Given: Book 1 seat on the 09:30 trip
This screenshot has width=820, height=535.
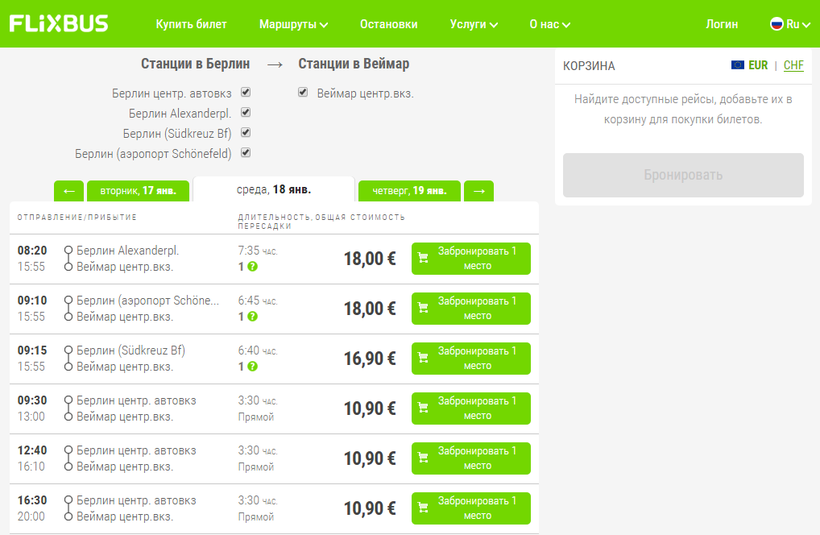Looking at the screenshot, I should pos(471,408).
